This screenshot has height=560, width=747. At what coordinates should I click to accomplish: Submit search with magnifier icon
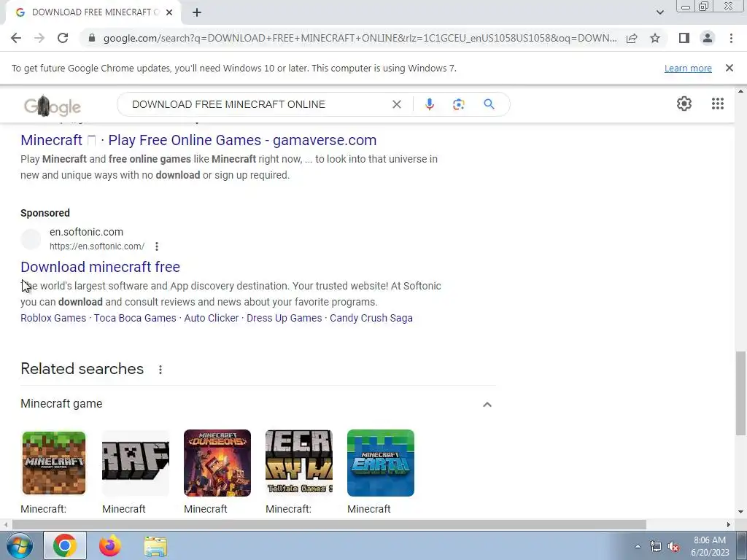pyautogui.click(x=489, y=104)
